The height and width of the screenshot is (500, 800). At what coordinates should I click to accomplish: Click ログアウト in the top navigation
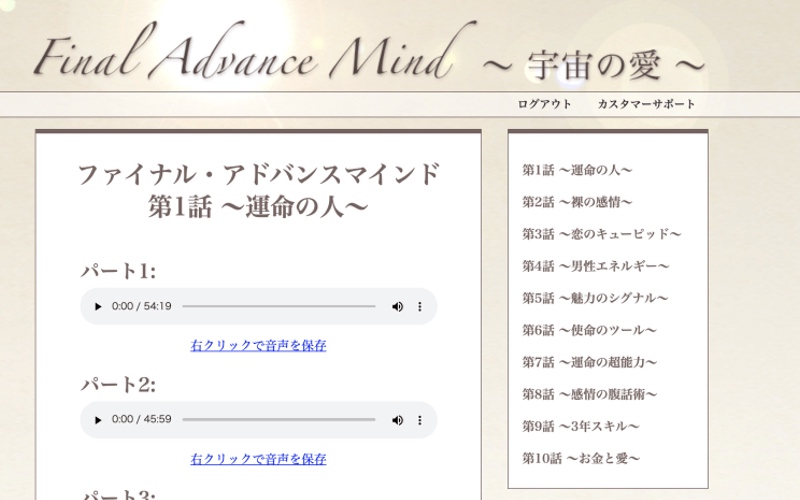(545, 104)
